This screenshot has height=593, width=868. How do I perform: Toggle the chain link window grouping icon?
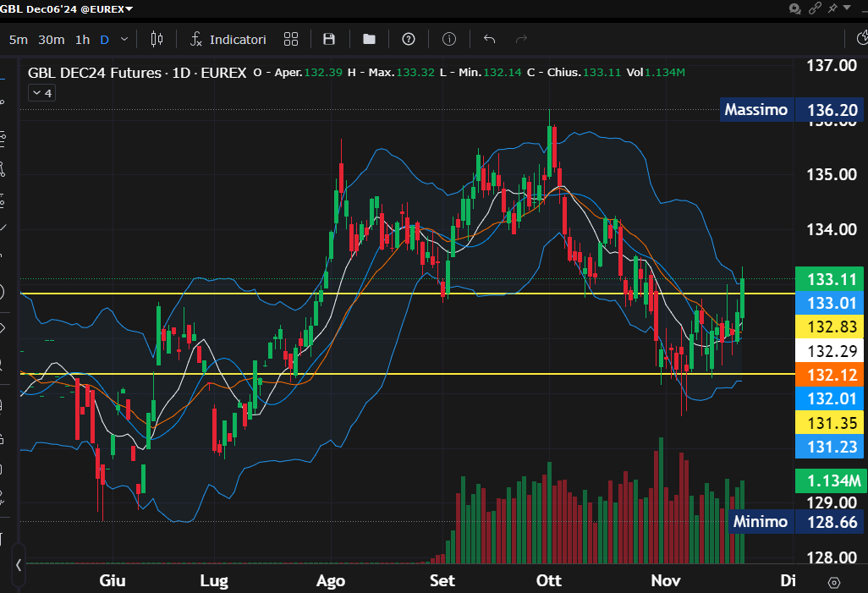pyautogui.click(x=815, y=8)
